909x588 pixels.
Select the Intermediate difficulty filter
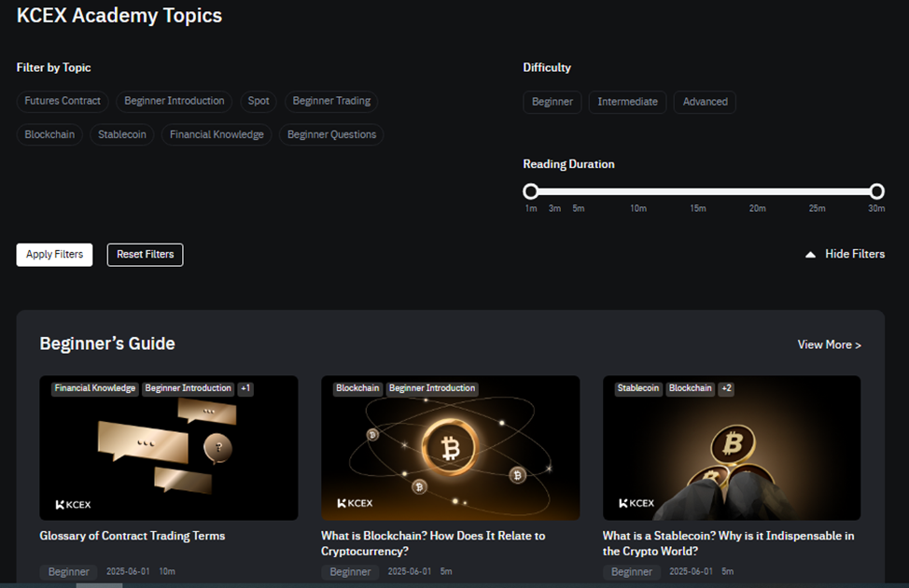tap(627, 102)
